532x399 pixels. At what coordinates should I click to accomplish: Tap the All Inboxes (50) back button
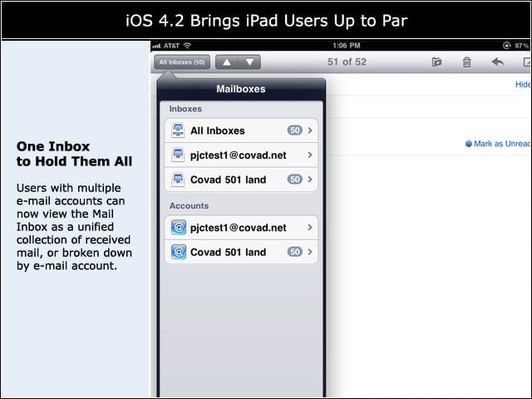(182, 62)
